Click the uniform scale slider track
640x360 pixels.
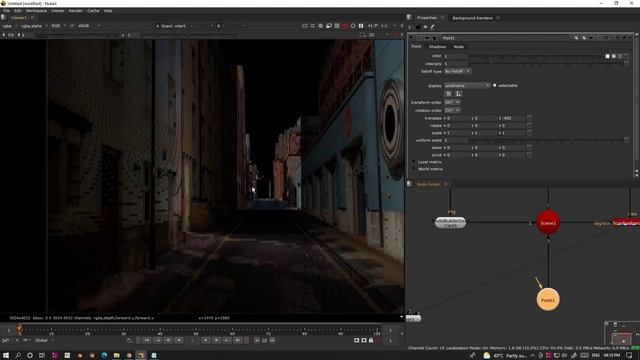(546, 140)
